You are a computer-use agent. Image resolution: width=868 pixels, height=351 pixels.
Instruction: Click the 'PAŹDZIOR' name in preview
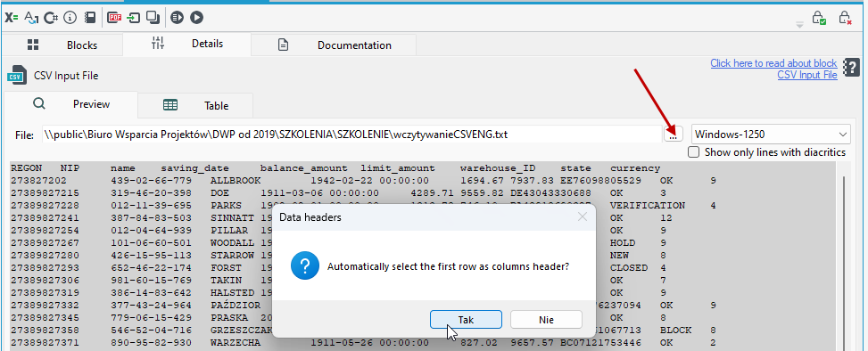tap(236, 306)
